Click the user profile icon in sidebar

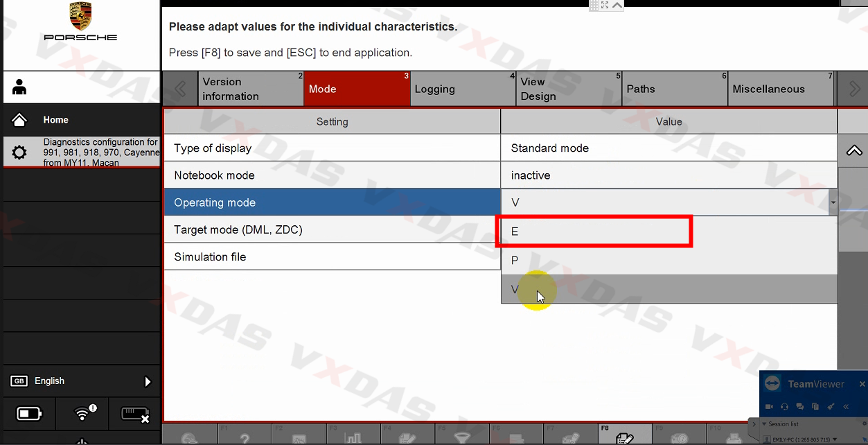click(x=19, y=87)
